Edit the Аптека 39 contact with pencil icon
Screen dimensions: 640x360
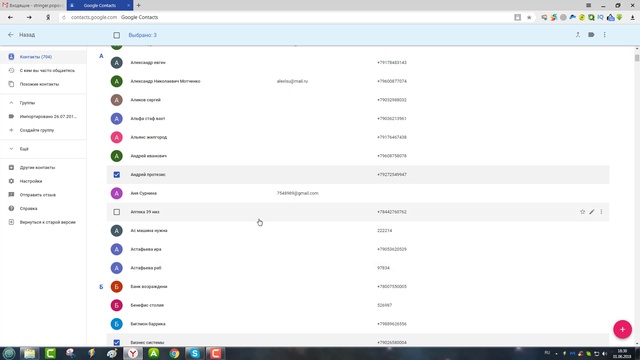(x=592, y=212)
